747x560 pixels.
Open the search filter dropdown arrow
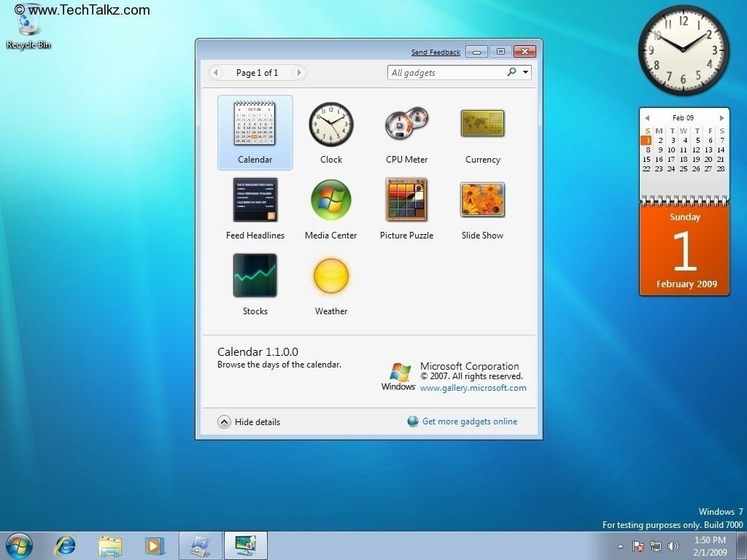coord(525,72)
